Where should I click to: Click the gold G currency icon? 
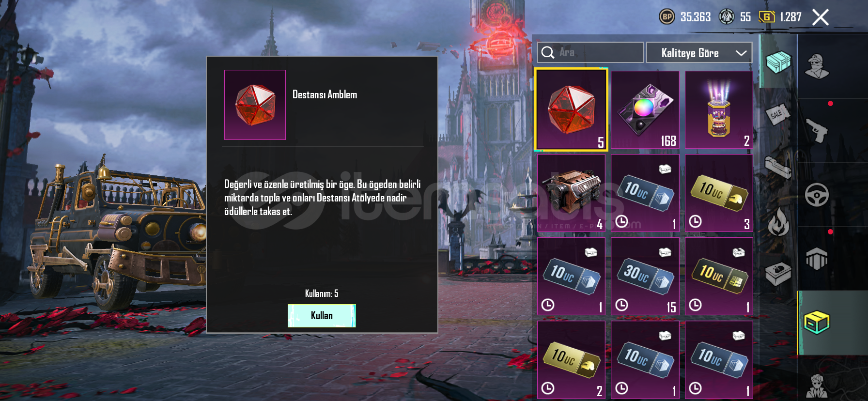tap(766, 17)
